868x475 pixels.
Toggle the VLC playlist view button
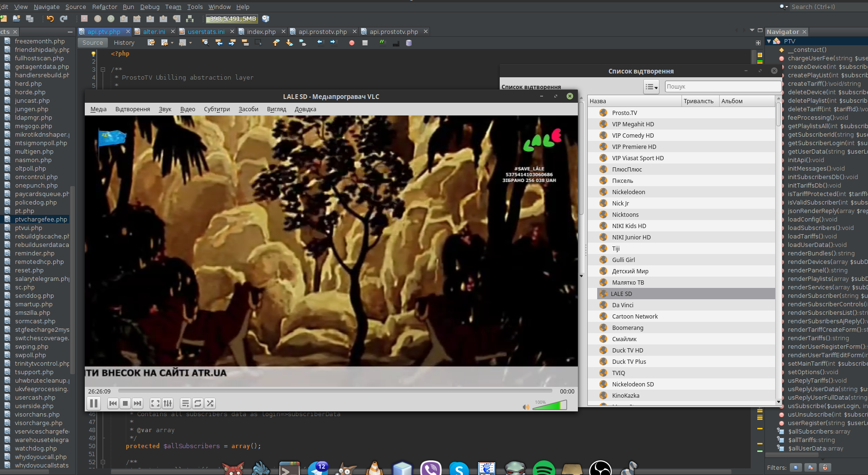(185, 403)
